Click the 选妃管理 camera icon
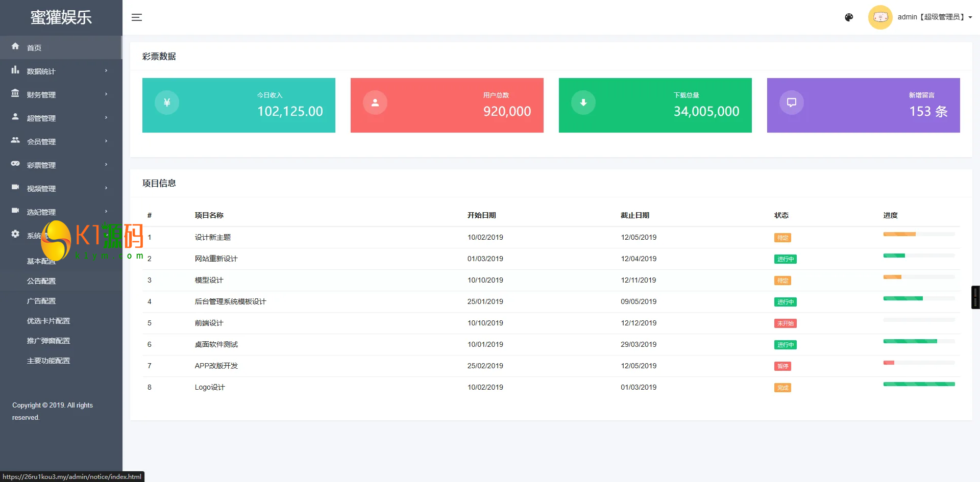Viewport: 980px width, 482px height. coord(15,211)
